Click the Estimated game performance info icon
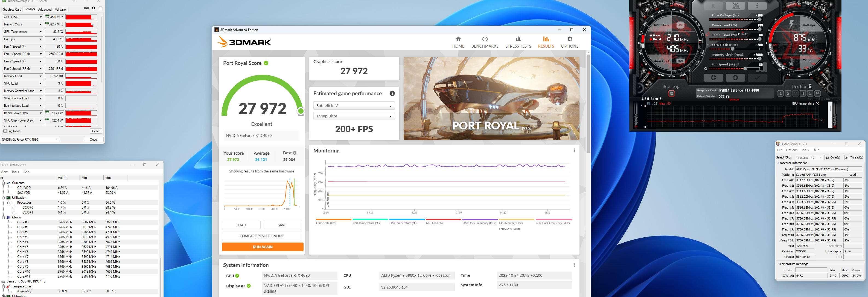 coord(392,93)
